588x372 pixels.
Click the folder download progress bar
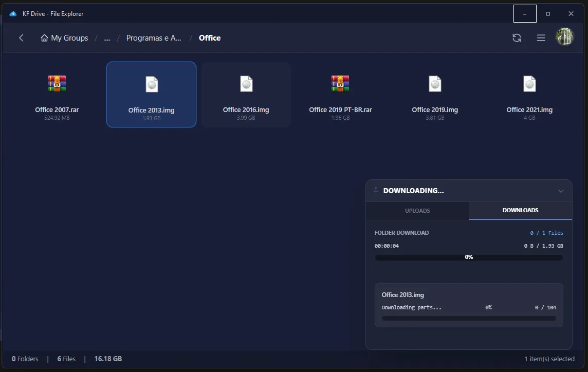(469, 257)
